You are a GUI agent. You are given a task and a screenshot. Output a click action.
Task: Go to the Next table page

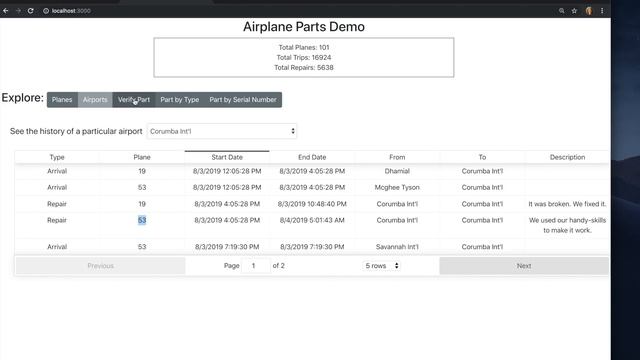click(x=524, y=266)
